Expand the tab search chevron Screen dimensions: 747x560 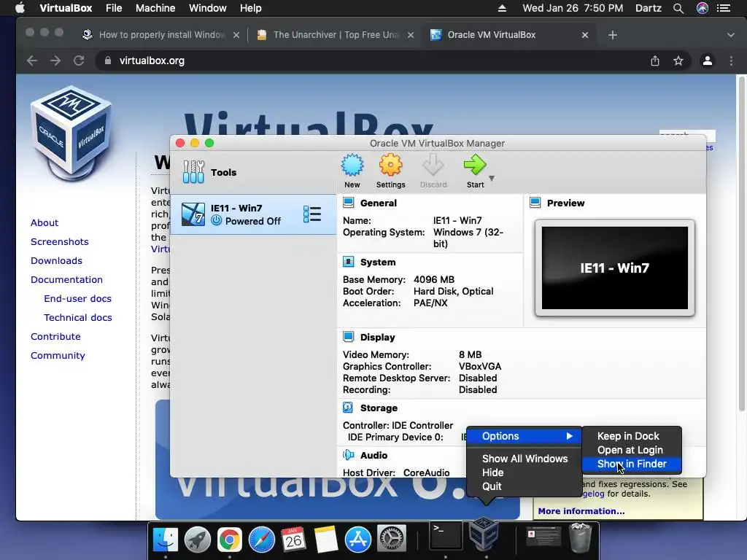click(x=731, y=35)
